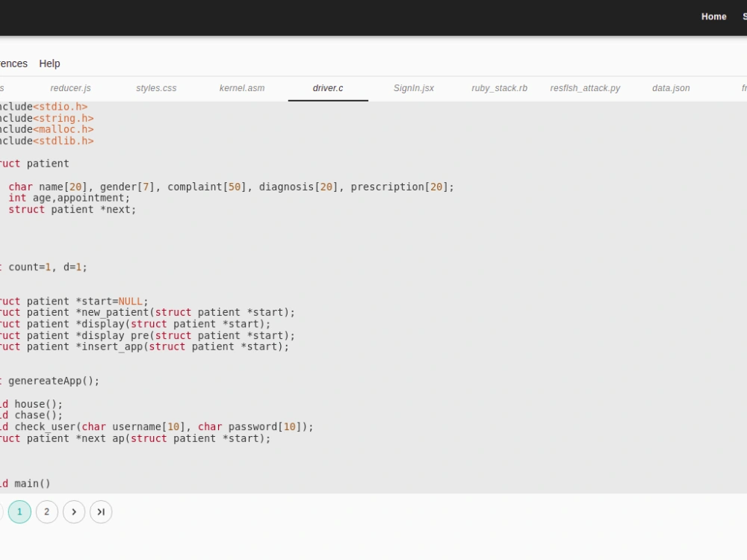Switch to the styles.css tab
Viewport: 747px width, 560px height.
pyautogui.click(x=156, y=88)
